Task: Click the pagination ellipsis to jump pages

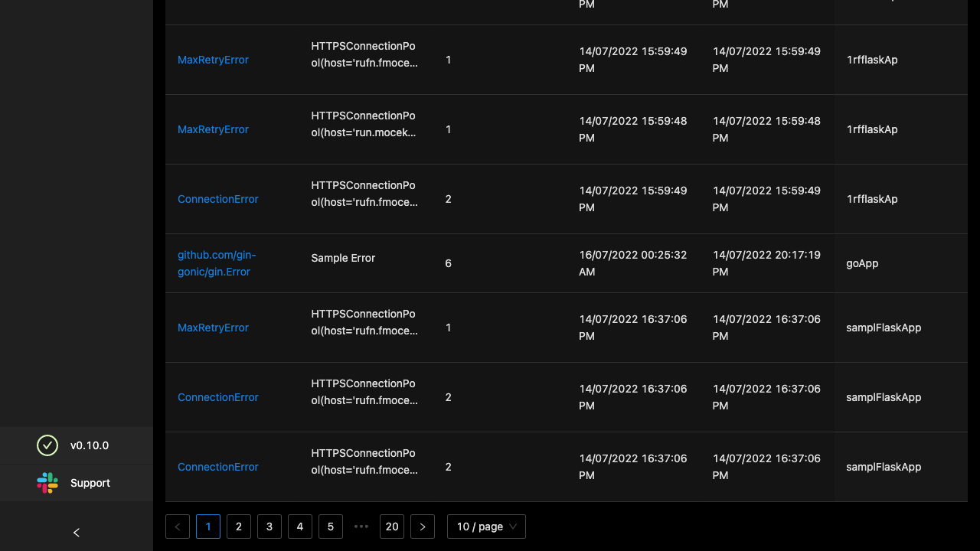Action: [361, 527]
